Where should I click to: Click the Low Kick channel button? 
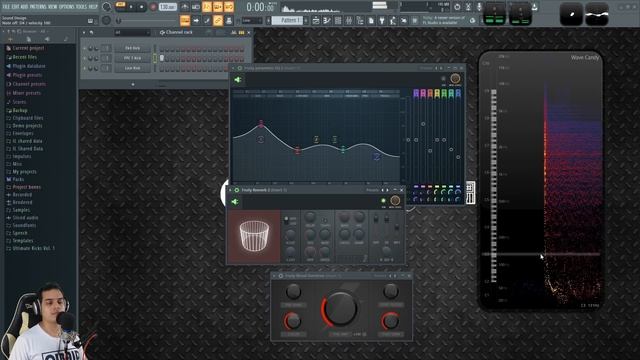(132, 68)
